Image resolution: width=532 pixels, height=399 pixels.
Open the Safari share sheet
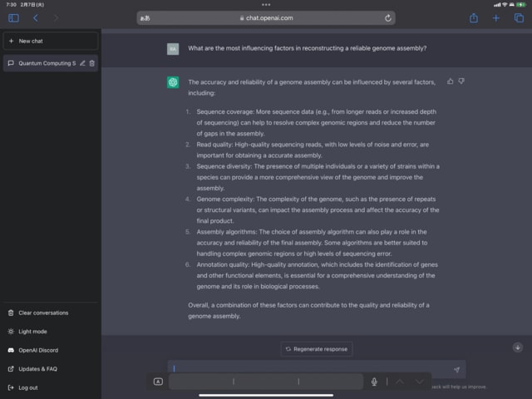coord(474,17)
